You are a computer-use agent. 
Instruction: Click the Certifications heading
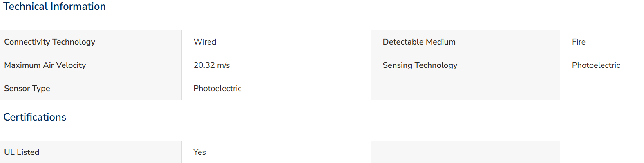click(35, 117)
